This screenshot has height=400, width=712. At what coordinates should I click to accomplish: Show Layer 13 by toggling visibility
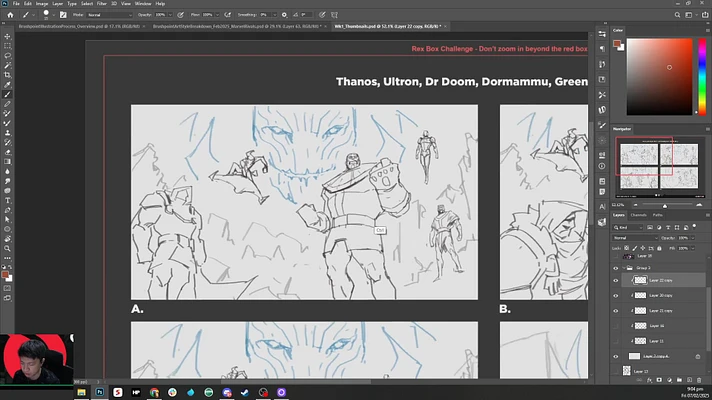pyautogui.click(x=616, y=371)
